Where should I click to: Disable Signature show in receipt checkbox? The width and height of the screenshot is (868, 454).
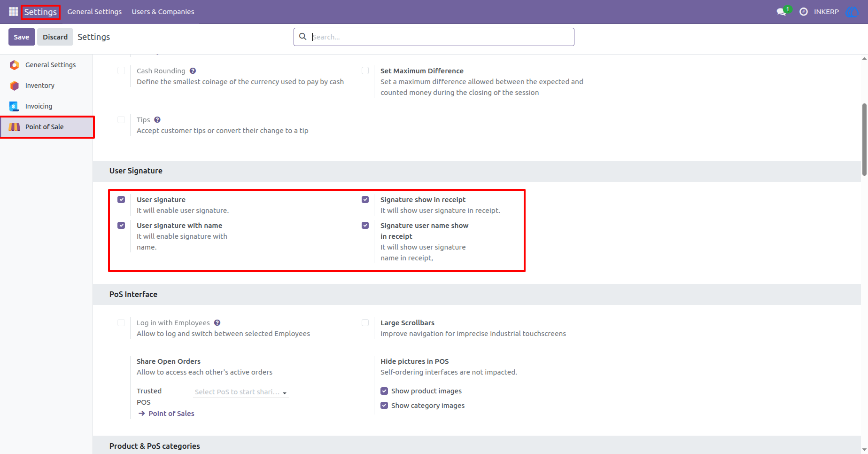coord(365,200)
